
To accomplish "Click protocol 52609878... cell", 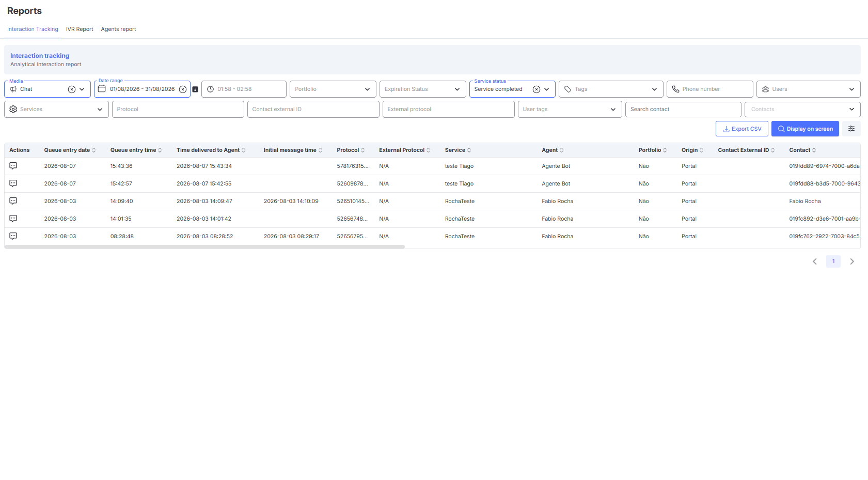I will tap(352, 184).
